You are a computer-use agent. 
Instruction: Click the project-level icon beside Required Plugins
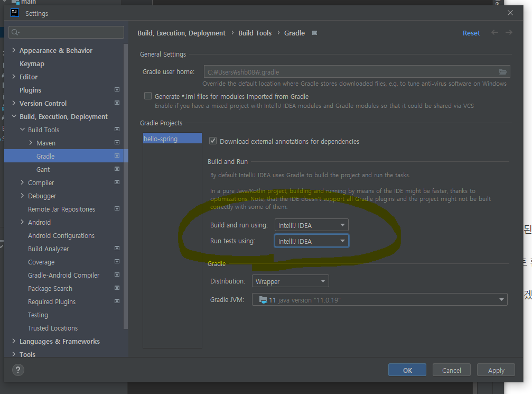coord(117,301)
